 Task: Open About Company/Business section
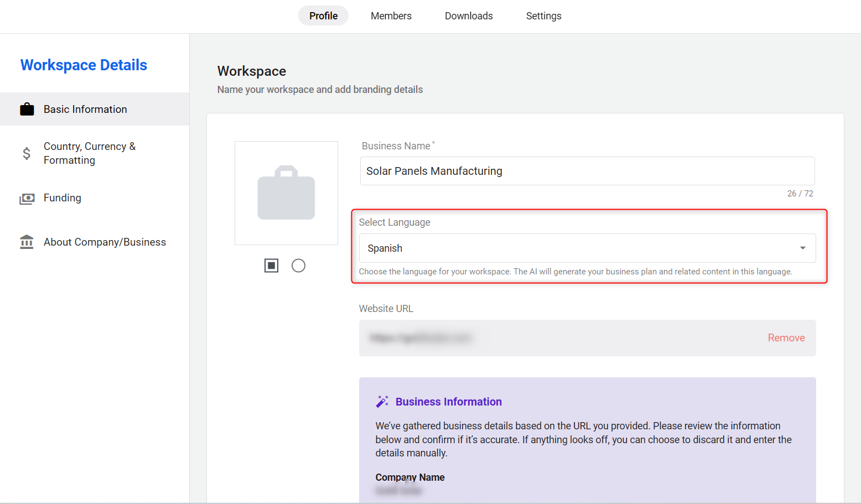95,242
